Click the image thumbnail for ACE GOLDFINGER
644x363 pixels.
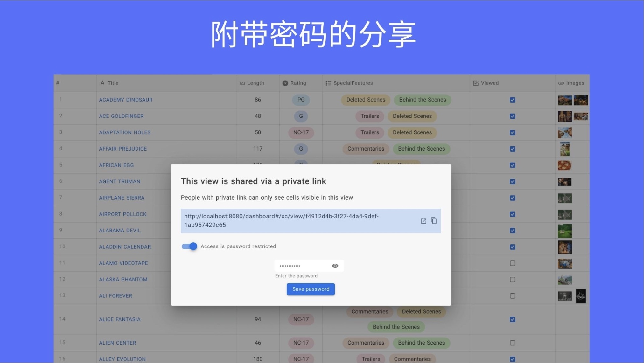[x=565, y=116]
